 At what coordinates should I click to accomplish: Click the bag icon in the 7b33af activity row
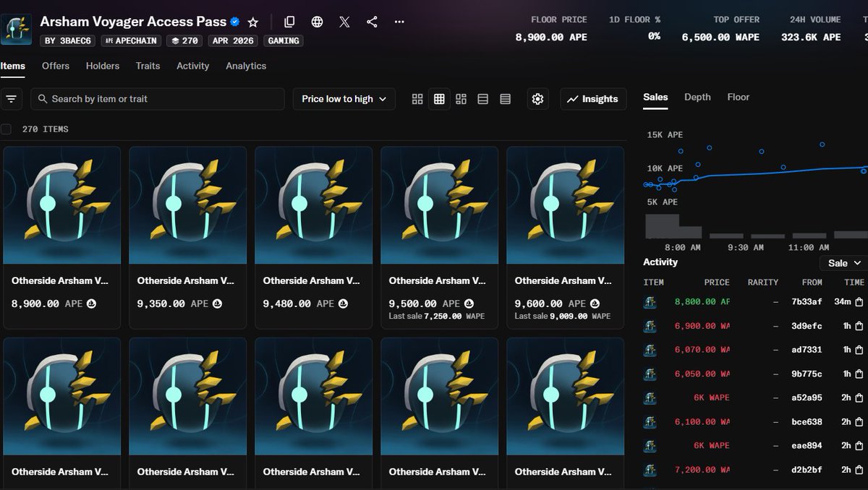859,302
